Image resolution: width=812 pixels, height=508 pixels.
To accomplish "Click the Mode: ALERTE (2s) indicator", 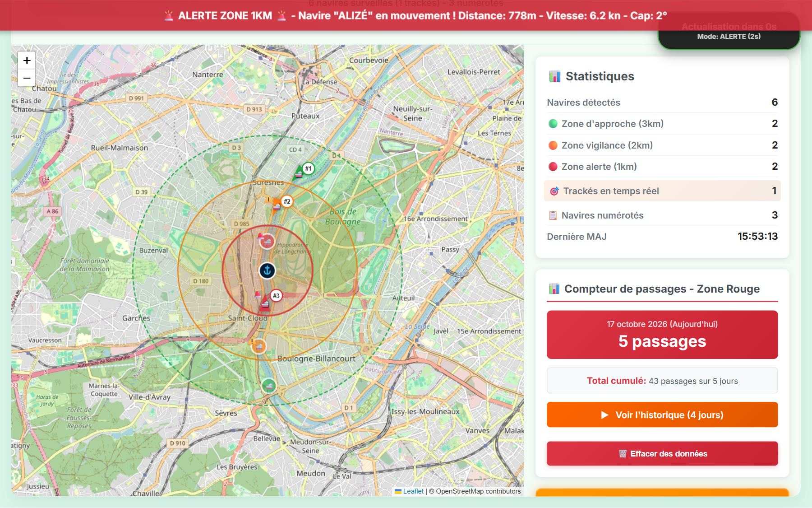I will tap(729, 37).
